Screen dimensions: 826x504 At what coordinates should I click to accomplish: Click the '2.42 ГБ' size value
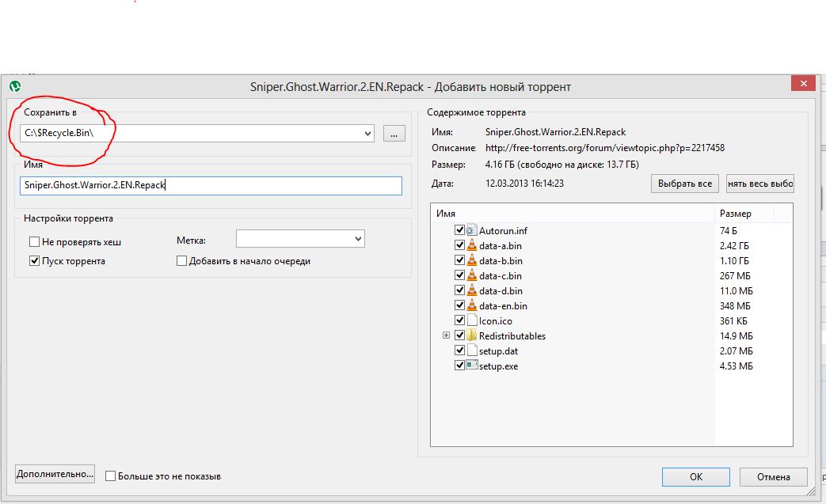pyautogui.click(x=734, y=246)
